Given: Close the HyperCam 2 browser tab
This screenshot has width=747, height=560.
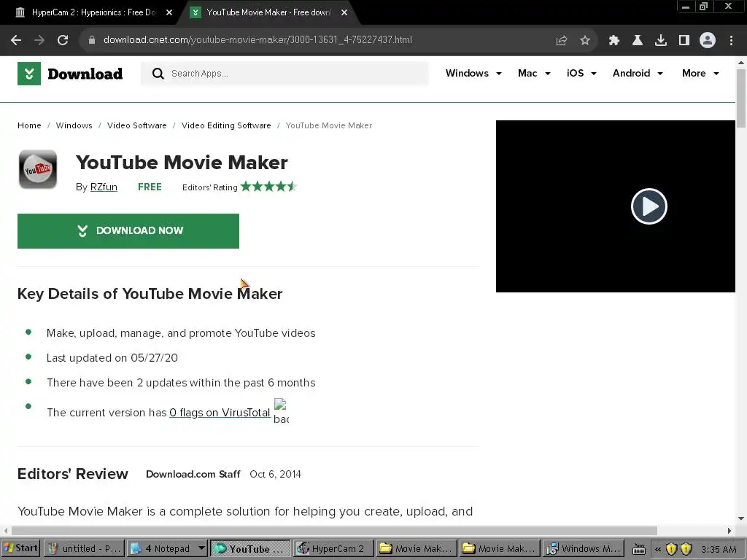Looking at the screenshot, I should click(169, 13).
